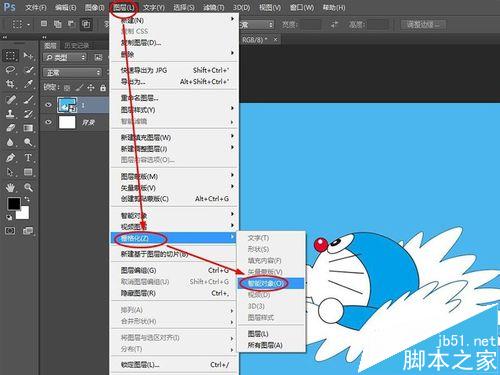Screen dimensions: 500x375
Task: Choose Subtract from Selection mode
Action: pos(71,24)
